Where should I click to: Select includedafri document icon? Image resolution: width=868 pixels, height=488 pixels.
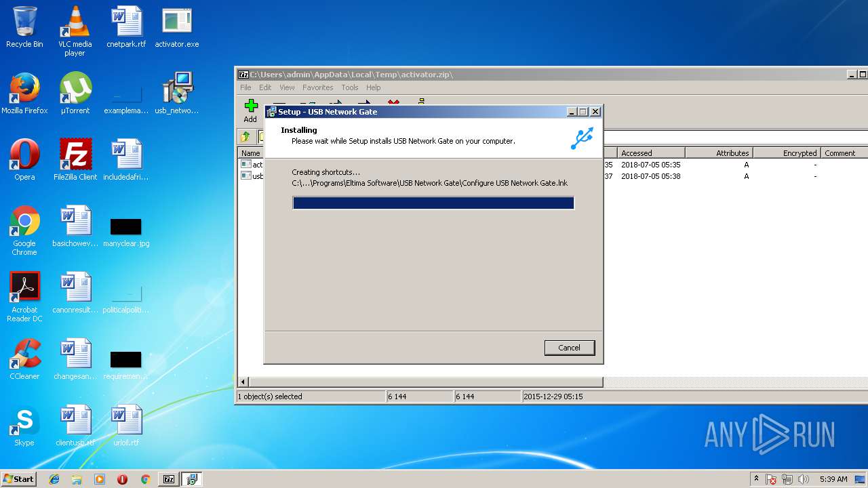[126, 161]
